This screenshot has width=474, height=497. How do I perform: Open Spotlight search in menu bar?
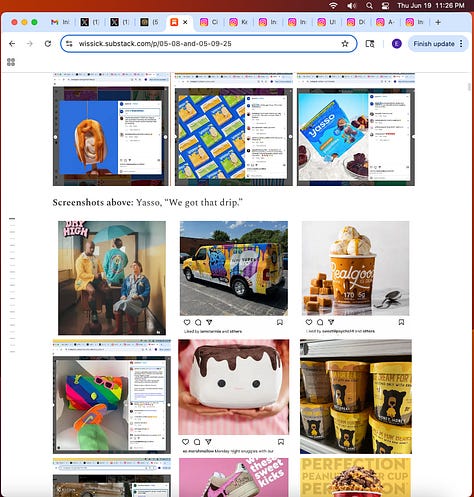[369, 6]
